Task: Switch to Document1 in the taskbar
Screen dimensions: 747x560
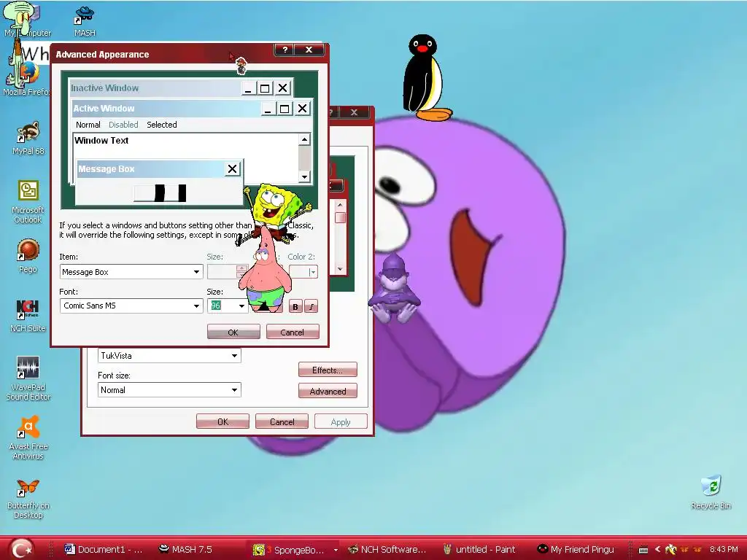Action: [x=103, y=549]
